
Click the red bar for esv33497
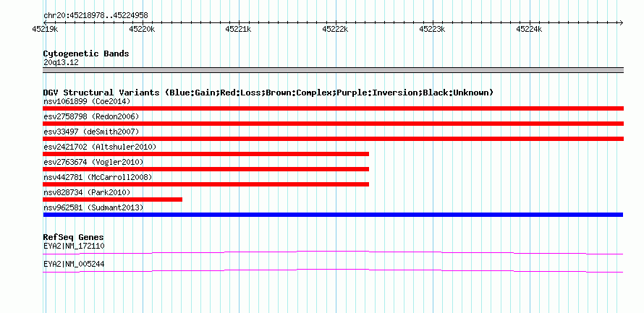click(333, 139)
